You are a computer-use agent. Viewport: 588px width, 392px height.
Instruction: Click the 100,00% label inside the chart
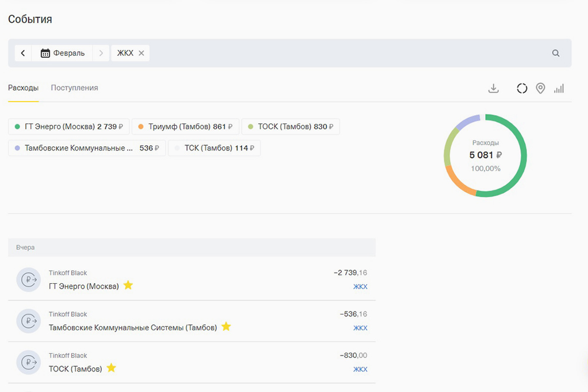486,169
